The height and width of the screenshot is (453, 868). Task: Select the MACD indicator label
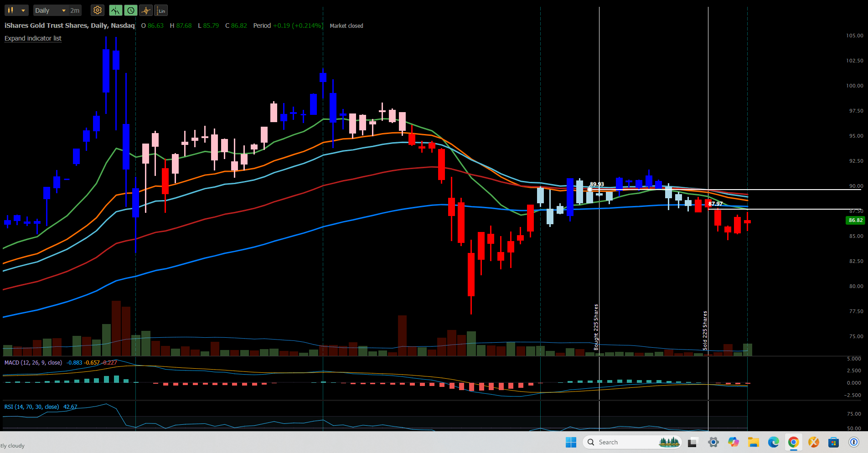(x=33, y=363)
